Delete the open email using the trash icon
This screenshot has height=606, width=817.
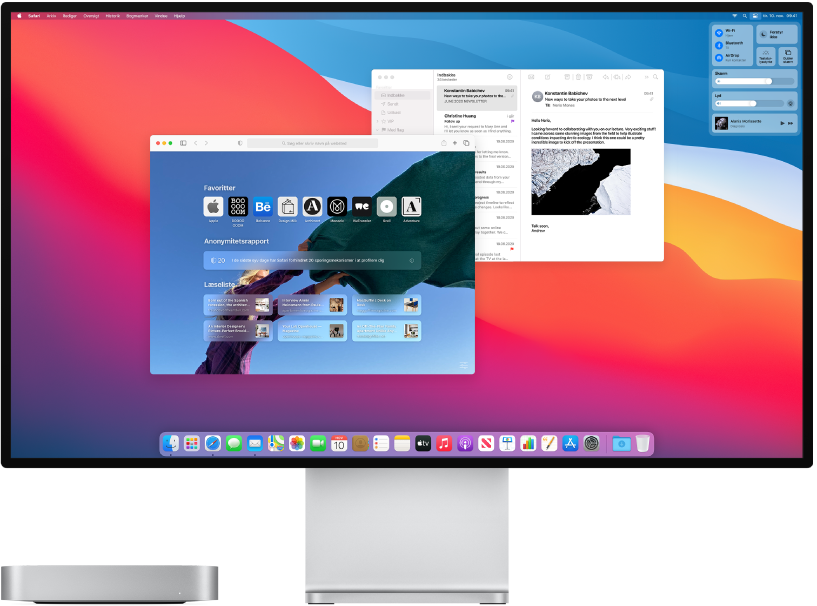click(578, 77)
